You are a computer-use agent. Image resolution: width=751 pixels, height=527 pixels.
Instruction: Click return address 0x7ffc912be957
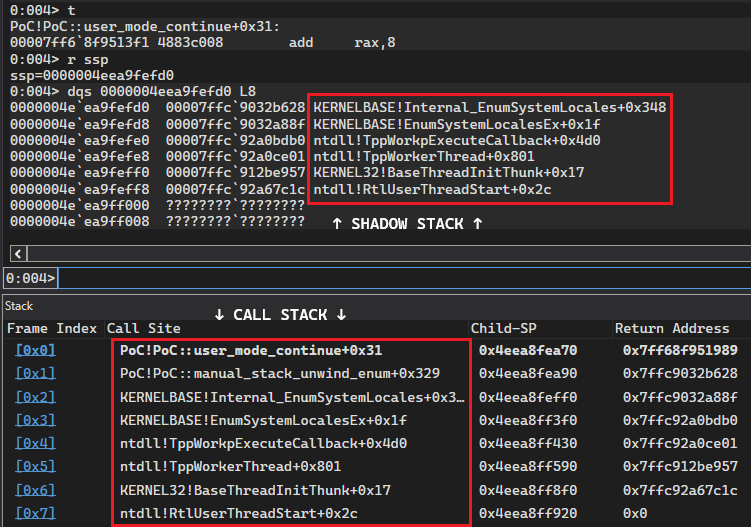[x=680, y=466]
